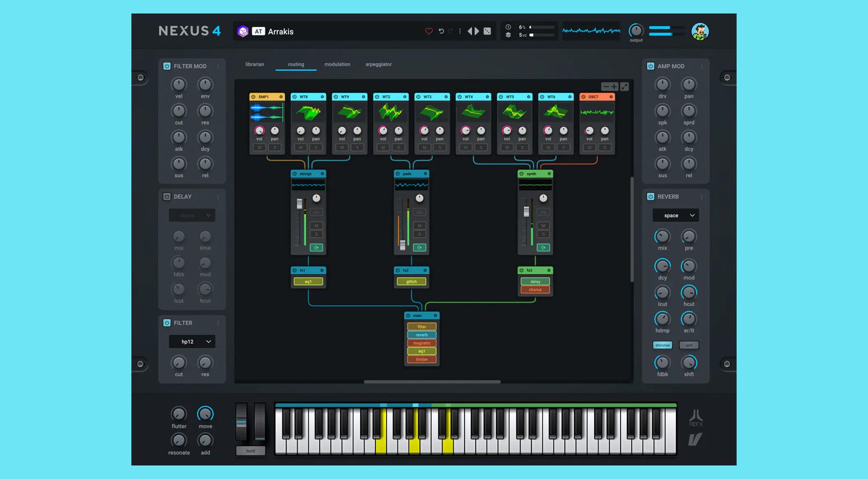The image size is (868, 479).
Task: Disable the FILTER MOD power switch
Action: (167, 66)
